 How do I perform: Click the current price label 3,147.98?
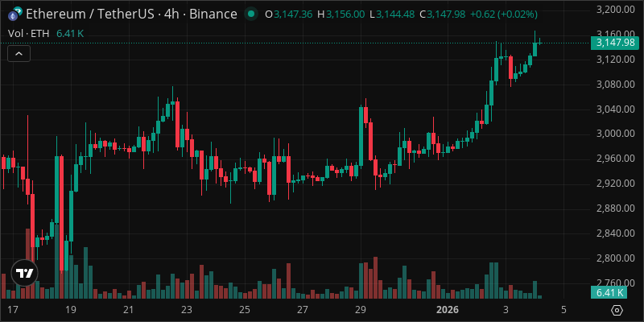click(x=613, y=43)
